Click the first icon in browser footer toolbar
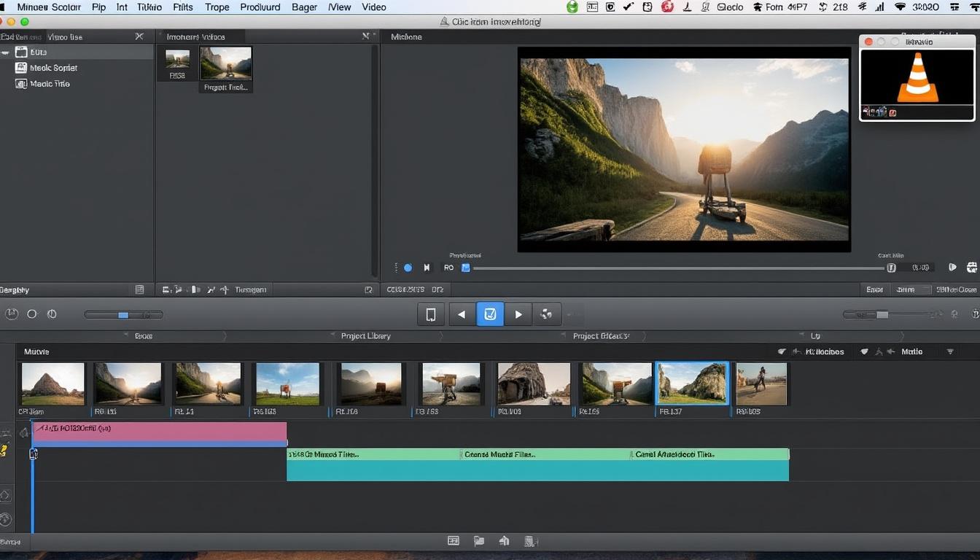Viewport: 980px width, 560px height. point(167,289)
